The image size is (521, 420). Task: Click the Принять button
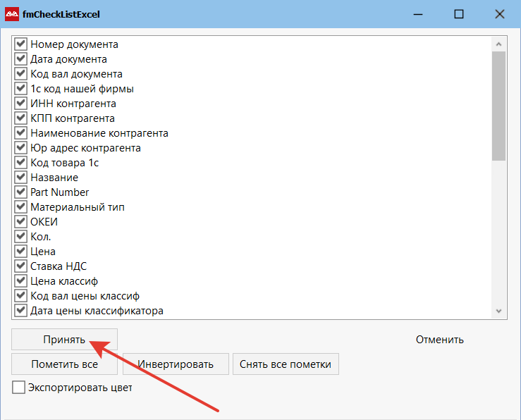pyautogui.click(x=64, y=340)
